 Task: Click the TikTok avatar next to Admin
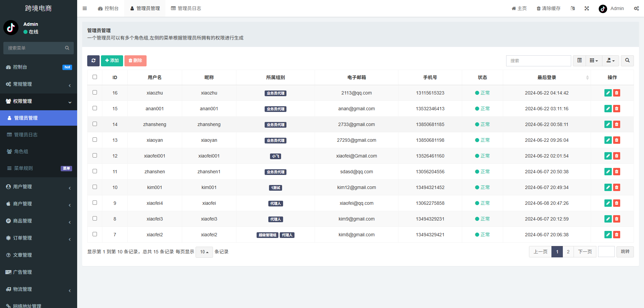602,9
